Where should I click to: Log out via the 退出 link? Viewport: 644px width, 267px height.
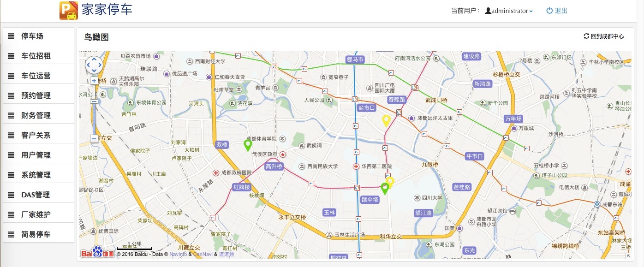(557, 11)
